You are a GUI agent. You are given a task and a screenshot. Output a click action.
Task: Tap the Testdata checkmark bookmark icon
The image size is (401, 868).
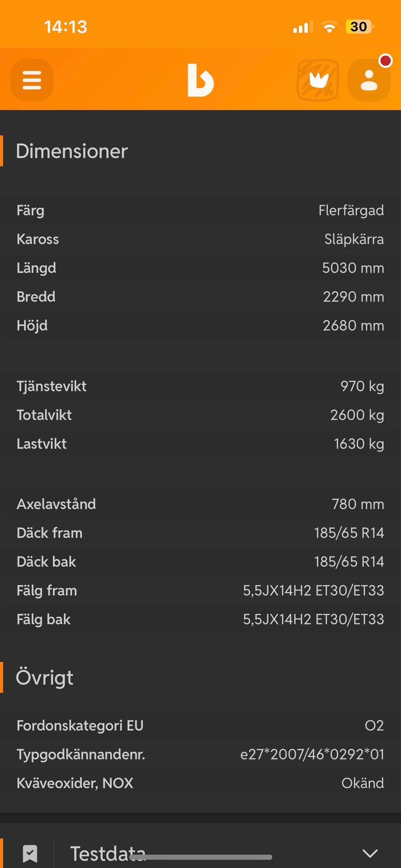pos(30,853)
